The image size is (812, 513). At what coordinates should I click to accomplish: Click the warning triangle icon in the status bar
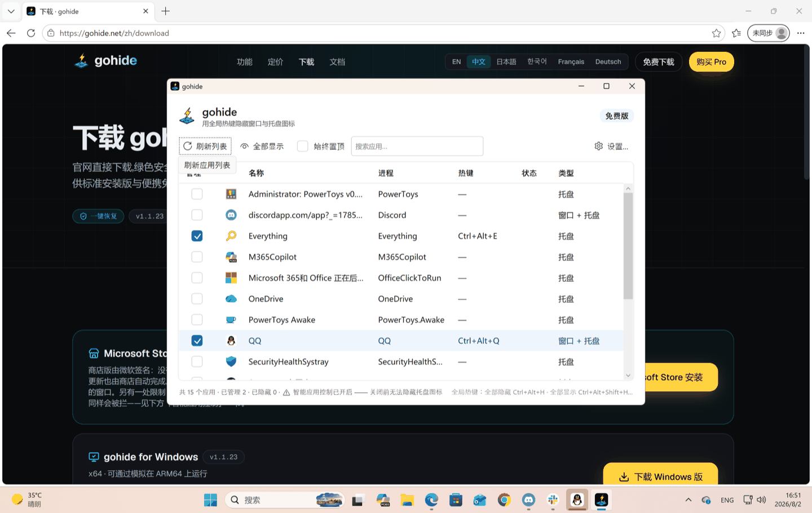[x=286, y=392]
